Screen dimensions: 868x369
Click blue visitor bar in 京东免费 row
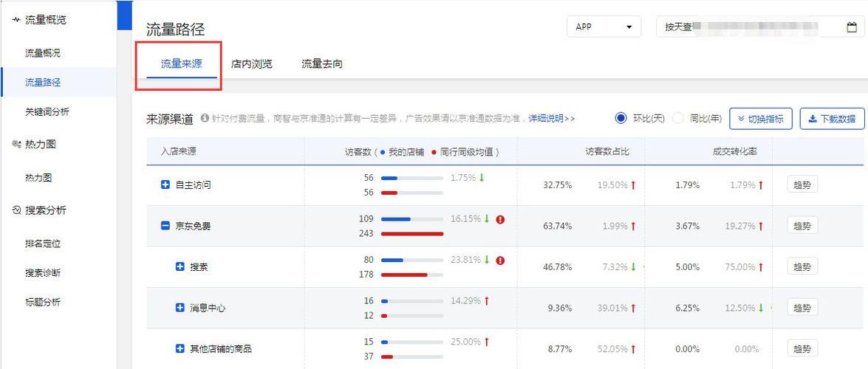[x=396, y=219]
